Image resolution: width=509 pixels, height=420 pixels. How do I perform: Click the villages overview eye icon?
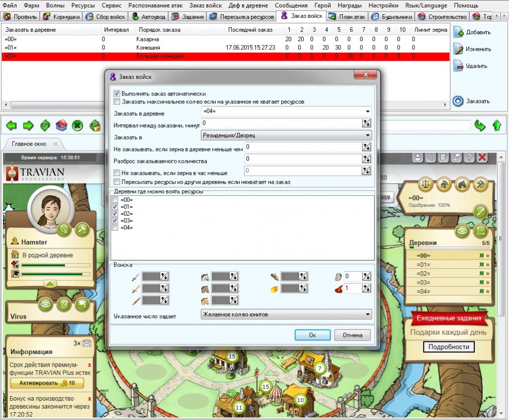[x=462, y=231]
